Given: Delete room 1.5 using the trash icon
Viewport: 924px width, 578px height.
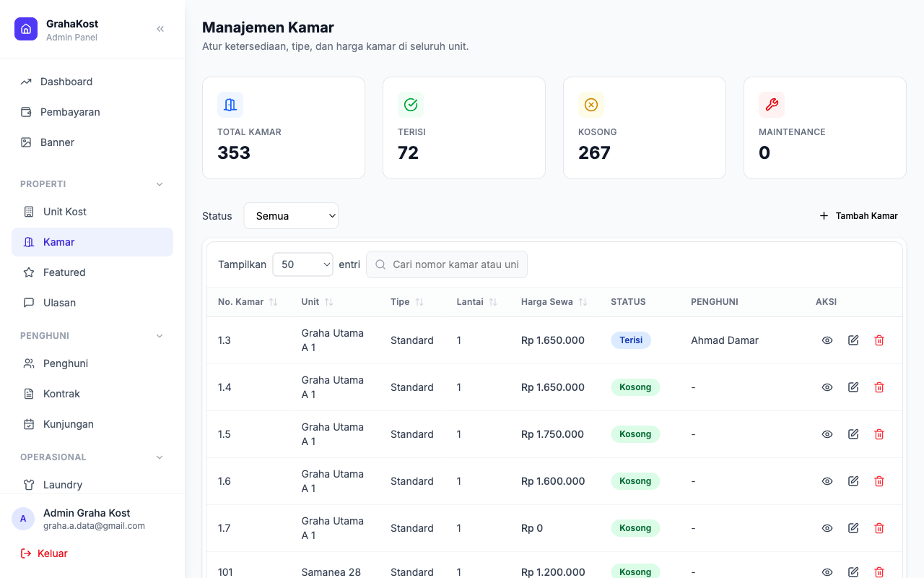Looking at the screenshot, I should [x=879, y=434].
